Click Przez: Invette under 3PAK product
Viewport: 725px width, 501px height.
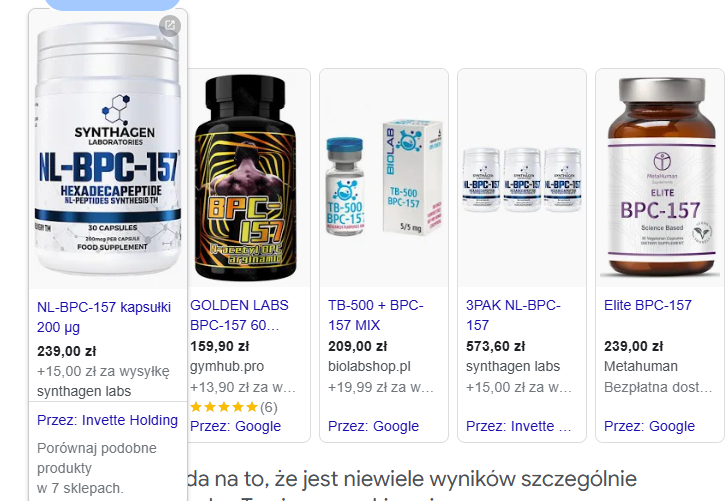point(518,426)
